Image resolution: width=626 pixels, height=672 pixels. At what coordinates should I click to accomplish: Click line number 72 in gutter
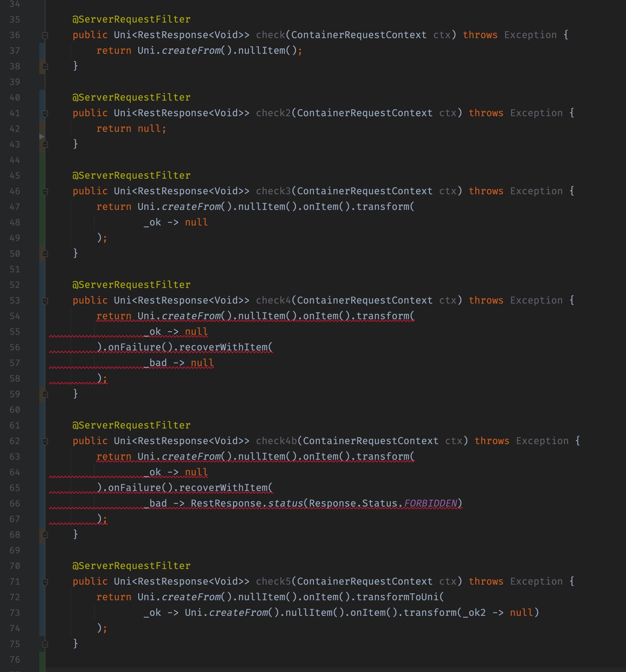click(15, 597)
